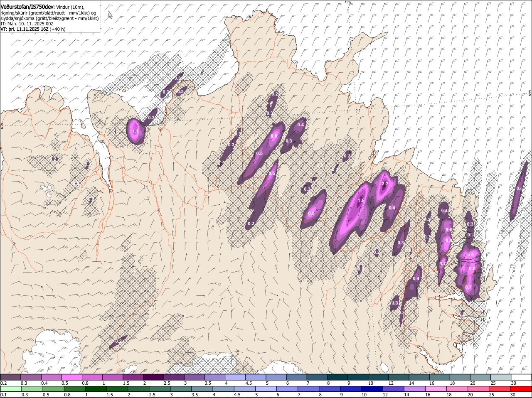532x398 pixels.
Task: Select the pale green 0.1 rain legend swatch
Action: point(11,389)
